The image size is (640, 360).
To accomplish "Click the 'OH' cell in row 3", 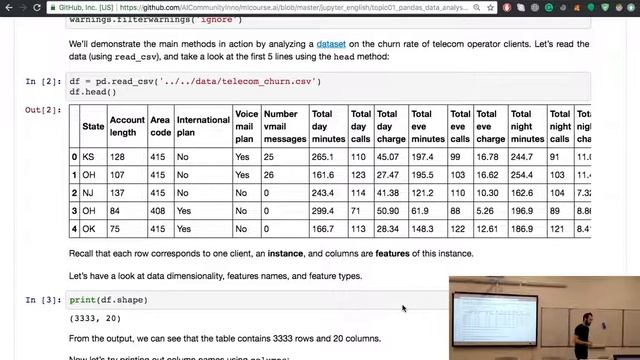I will coord(93,211).
